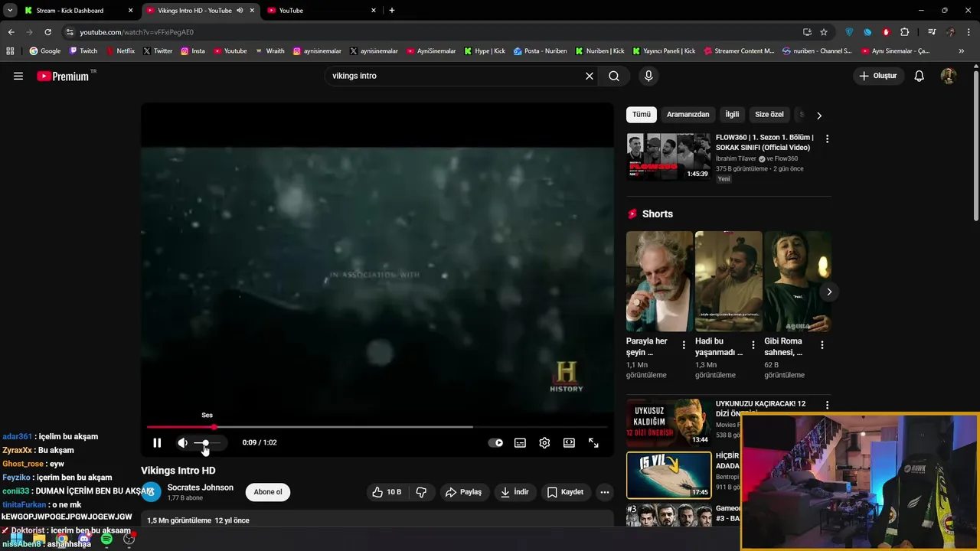The image size is (980, 551).
Task: Open options for 'Gibi Roma sahnesi' Short
Action: point(822,345)
